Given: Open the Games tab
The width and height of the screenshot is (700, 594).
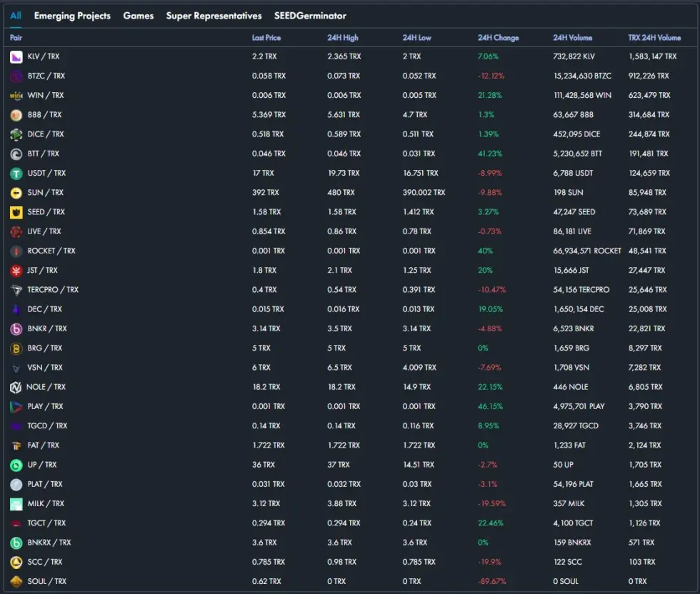Looking at the screenshot, I should (139, 16).
